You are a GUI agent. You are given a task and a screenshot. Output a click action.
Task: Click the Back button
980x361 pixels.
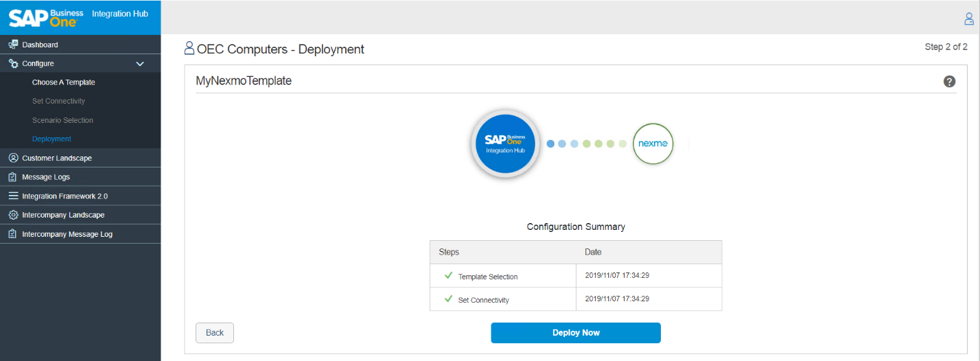click(215, 333)
